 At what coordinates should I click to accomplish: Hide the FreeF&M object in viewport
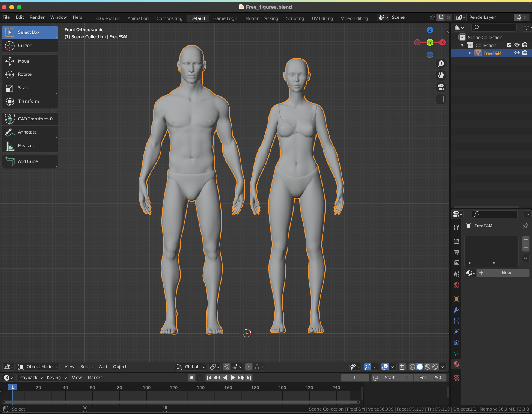click(x=517, y=53)
